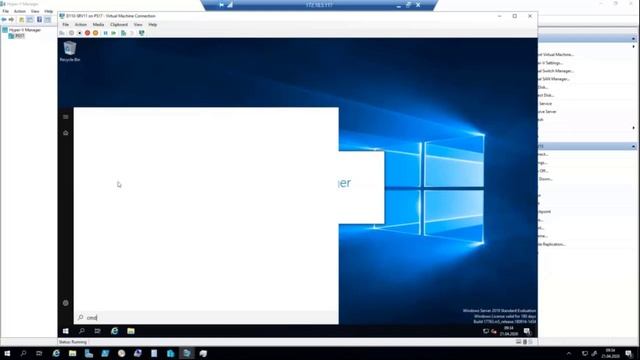Open the Settings gear in VM search sidebar
640x360 pixels.
point(66,303)
